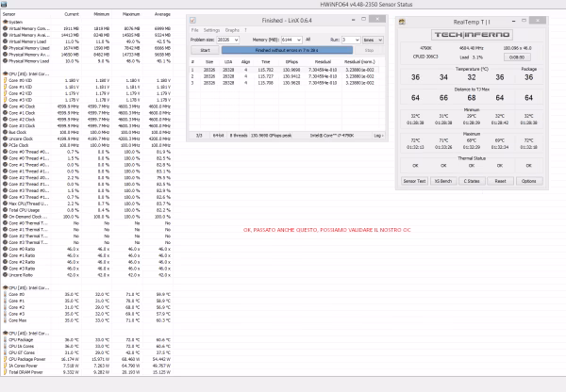Click the Residual (norm.) column header in LinX
This screenshot has height=392, width=566.
tap(359, 62)
